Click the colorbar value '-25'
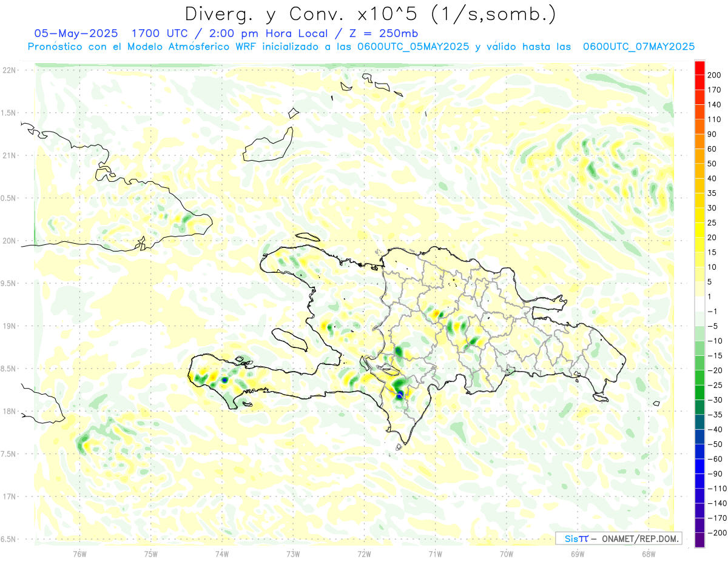Screen dimensions: 728x562 click(716, 385)
